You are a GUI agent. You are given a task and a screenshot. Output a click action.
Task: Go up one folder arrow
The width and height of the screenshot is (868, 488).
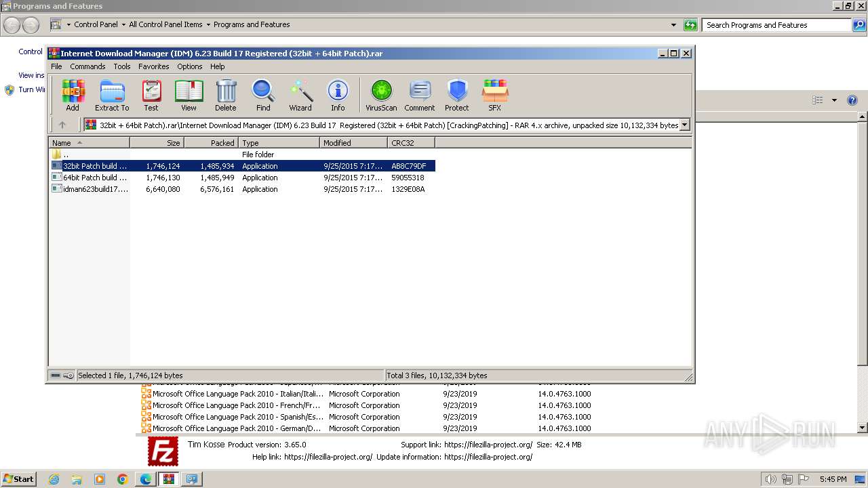tap(62, 125)
